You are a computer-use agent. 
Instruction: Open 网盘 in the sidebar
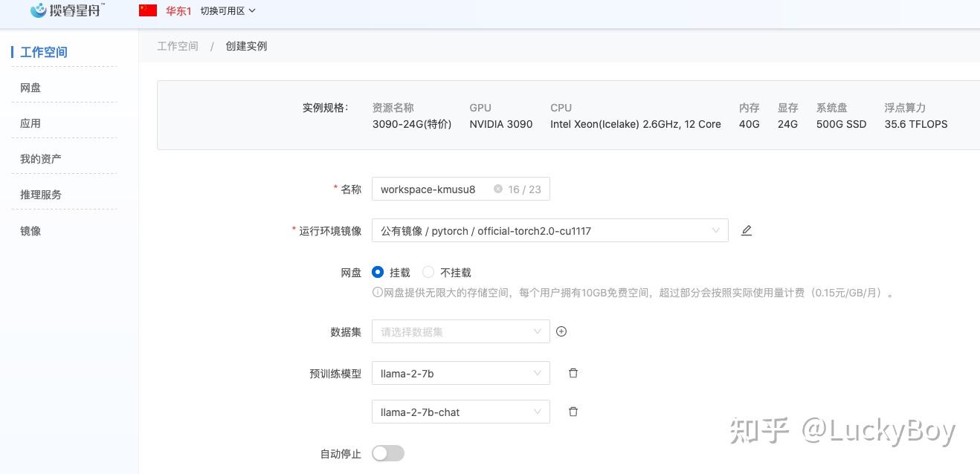30,88
